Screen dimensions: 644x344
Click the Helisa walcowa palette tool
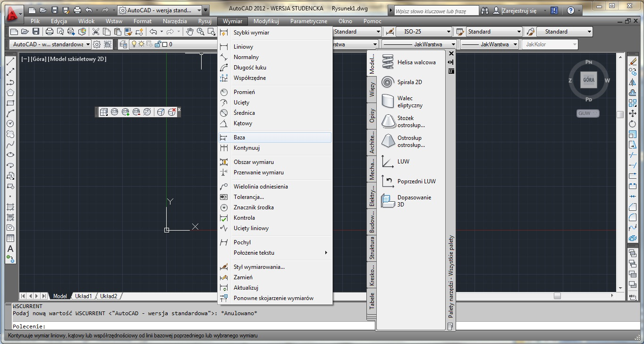tap(410, 62)
